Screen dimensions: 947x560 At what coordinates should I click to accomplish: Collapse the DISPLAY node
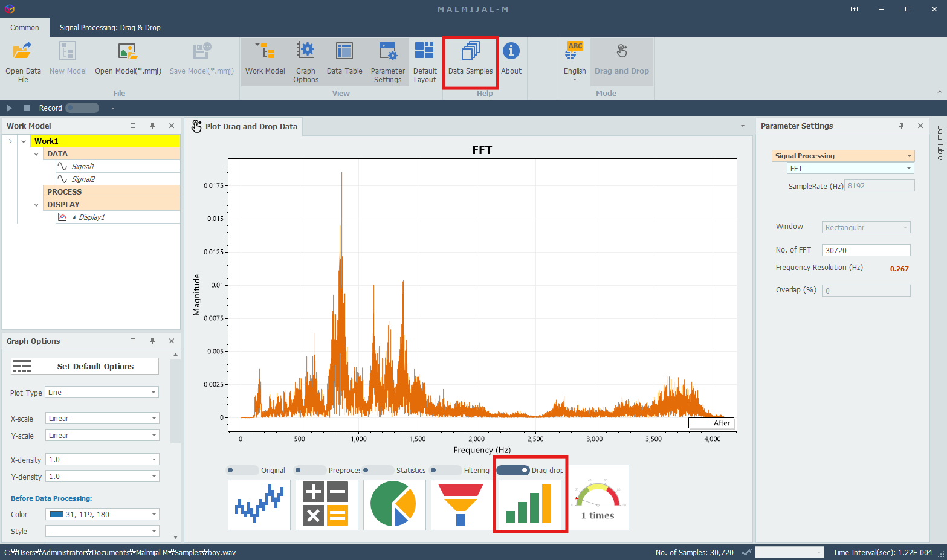coord(36,205)
